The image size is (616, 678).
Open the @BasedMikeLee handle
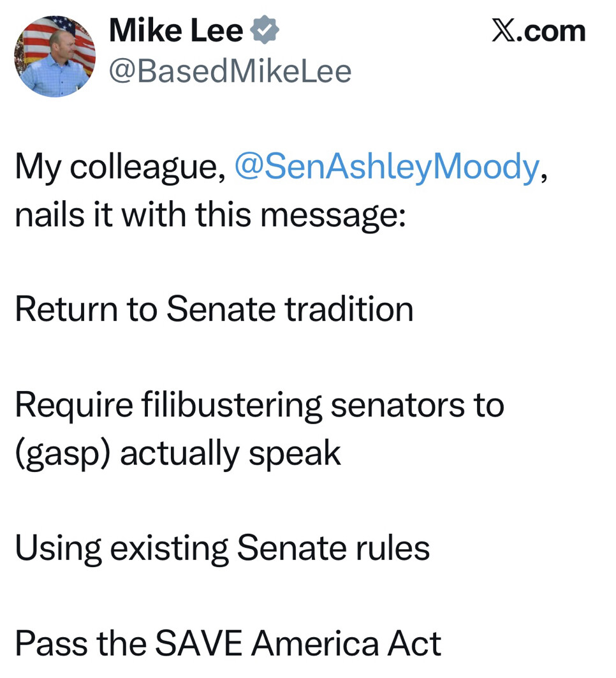coord(230,71)
